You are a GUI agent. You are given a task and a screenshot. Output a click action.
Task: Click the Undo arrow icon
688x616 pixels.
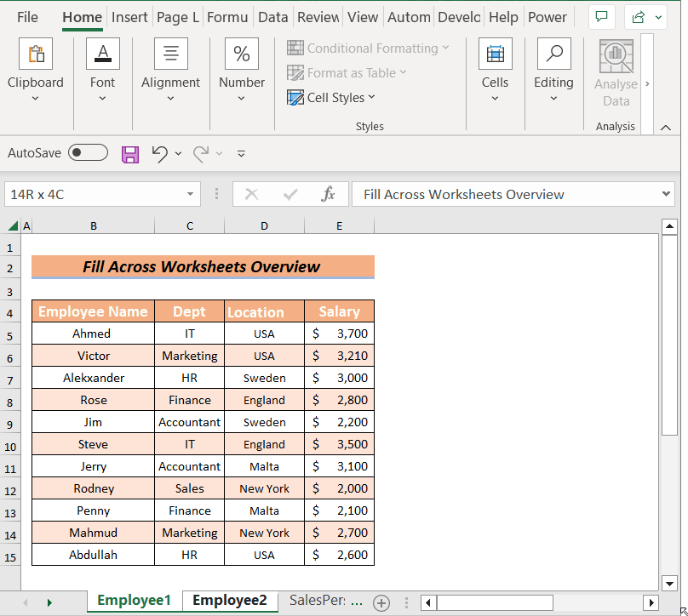(x=159, y=153)
